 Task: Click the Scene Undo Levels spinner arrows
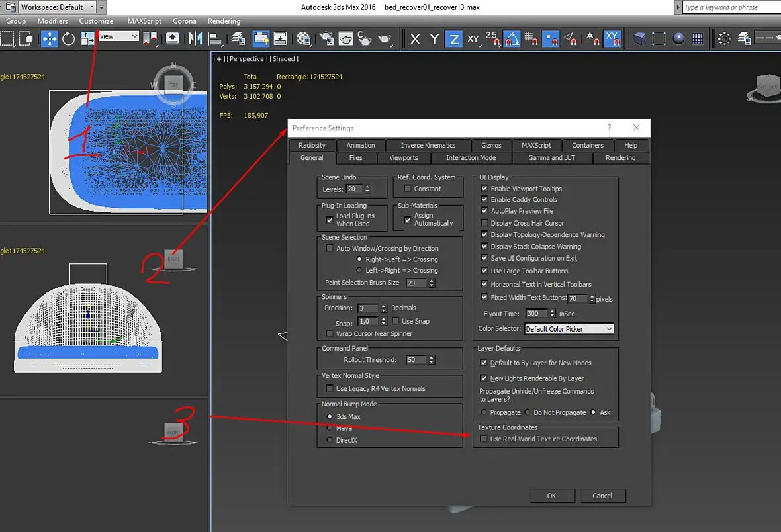coord(367,189)
